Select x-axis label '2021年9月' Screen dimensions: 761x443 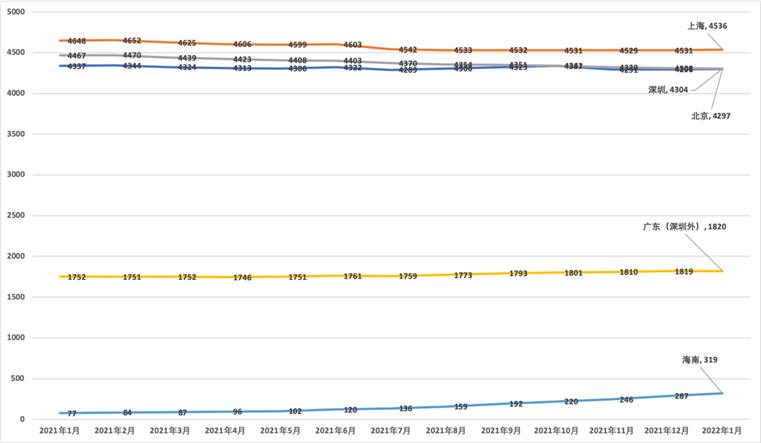(x=501, y=431)
